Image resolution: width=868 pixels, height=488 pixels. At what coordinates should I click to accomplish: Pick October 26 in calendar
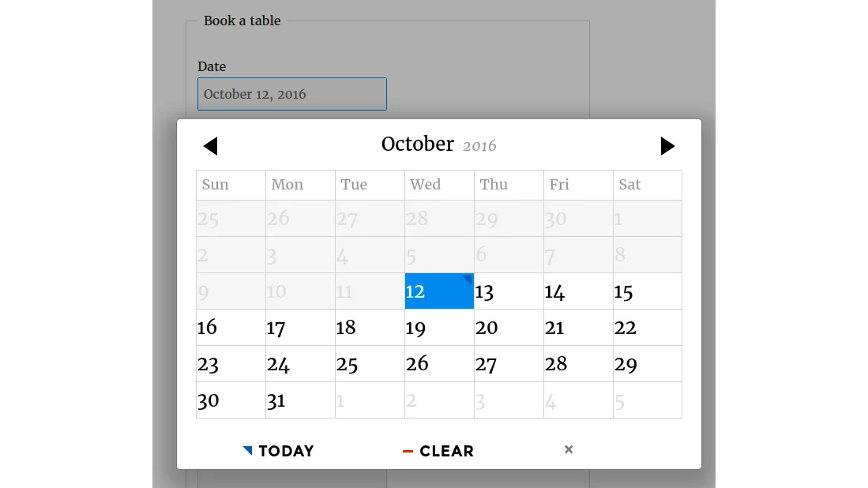[x=439, y=364]
